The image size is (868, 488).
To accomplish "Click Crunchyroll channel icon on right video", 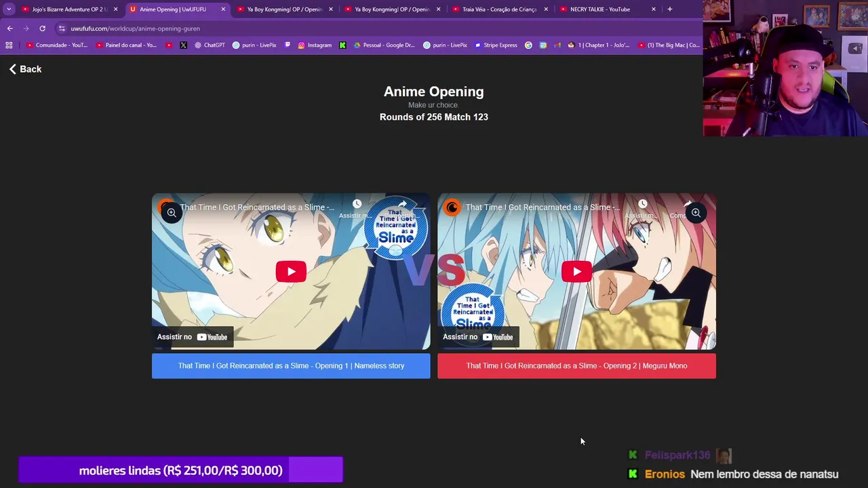I will [452, 207].
